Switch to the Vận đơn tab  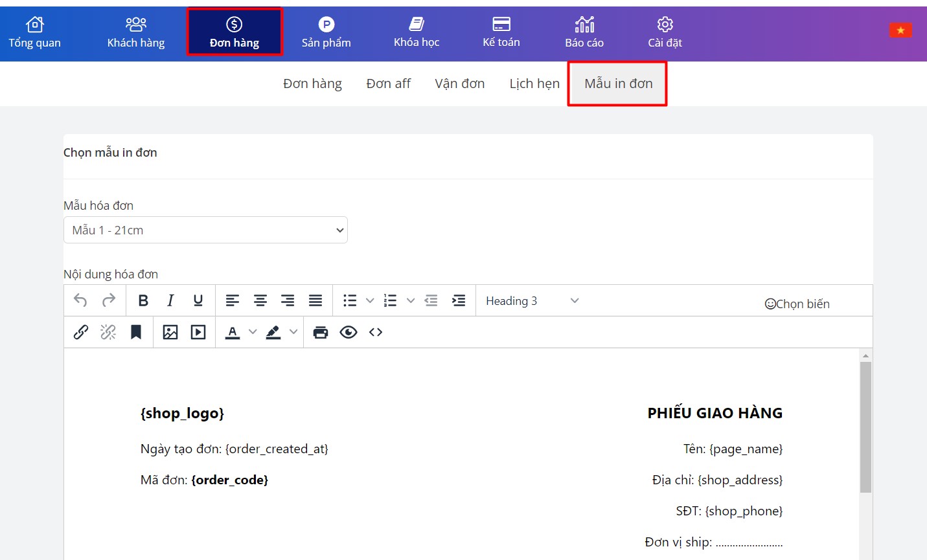tap(459, 84)
